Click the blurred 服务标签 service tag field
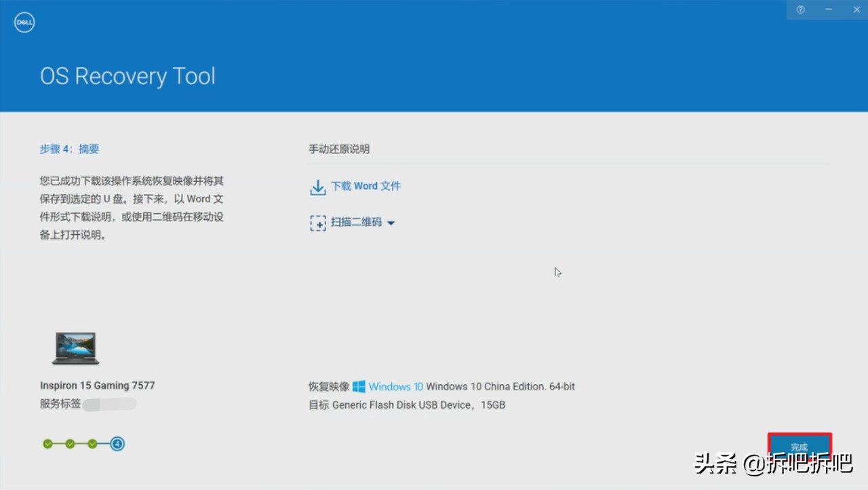Screen dimensions: 868x490 click(x=110, y=403)
